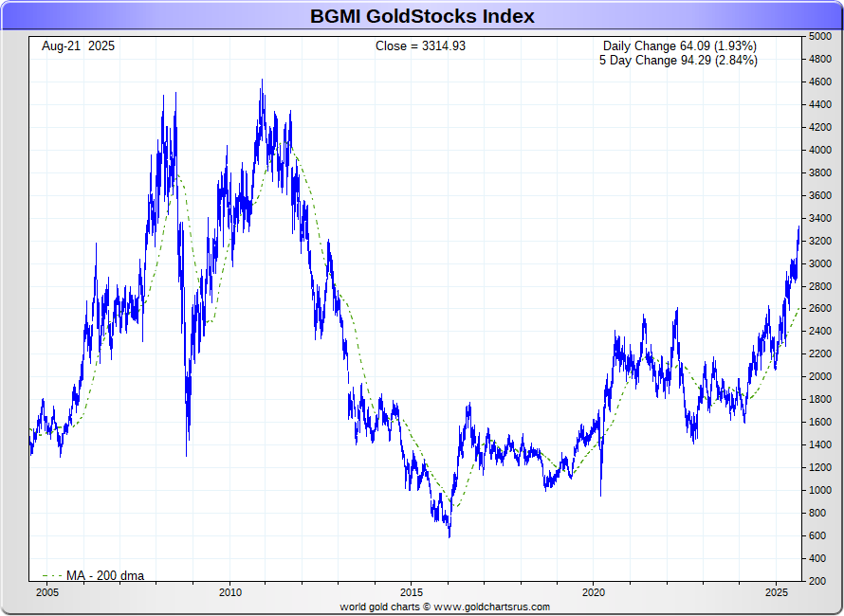
Task: Click the 200 y-axis label
Action: [x=818, y=581]
